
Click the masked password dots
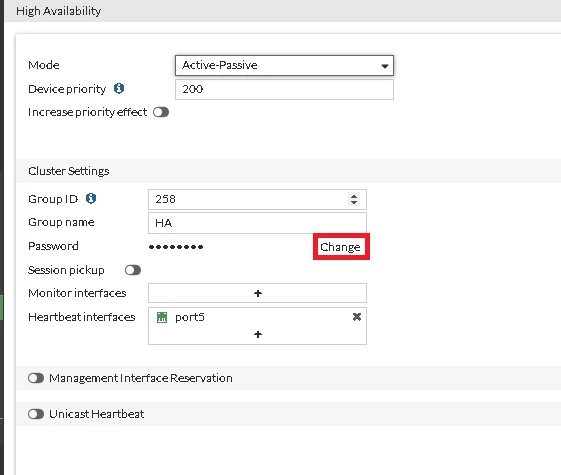tap(176, 247)
